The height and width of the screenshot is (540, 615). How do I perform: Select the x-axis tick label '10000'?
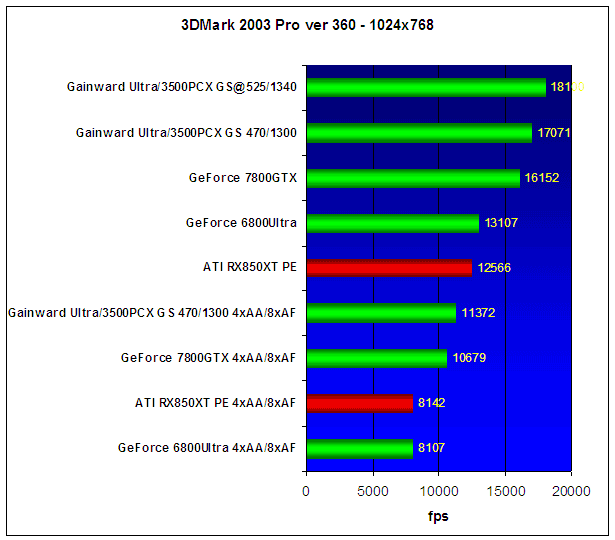coord(439,491)
